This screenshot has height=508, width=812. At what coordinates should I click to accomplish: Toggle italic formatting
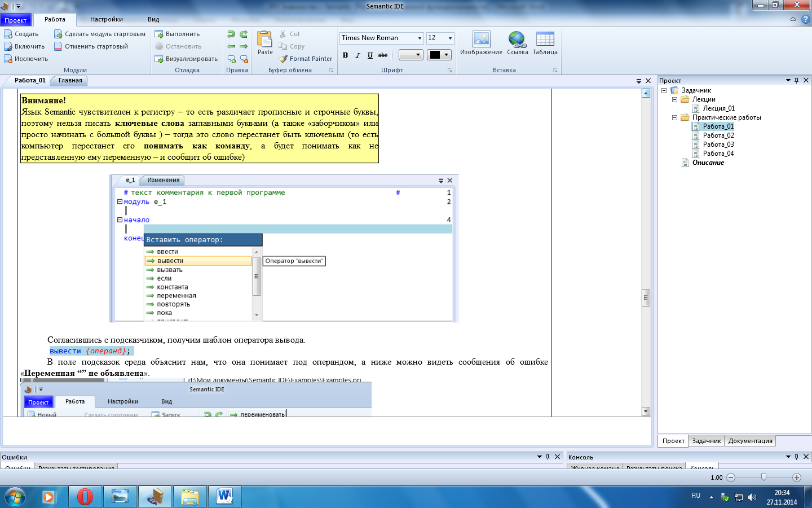tap(358, 55)
